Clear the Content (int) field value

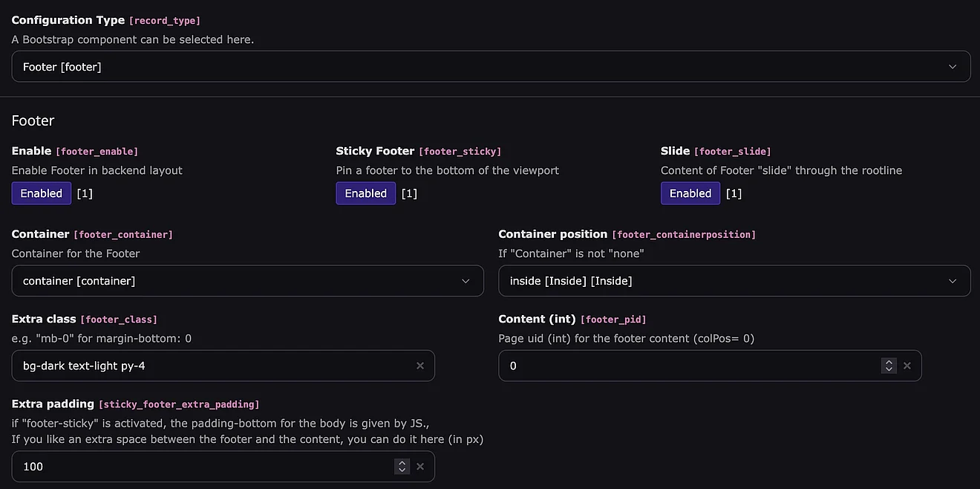[x=906, y=366]
